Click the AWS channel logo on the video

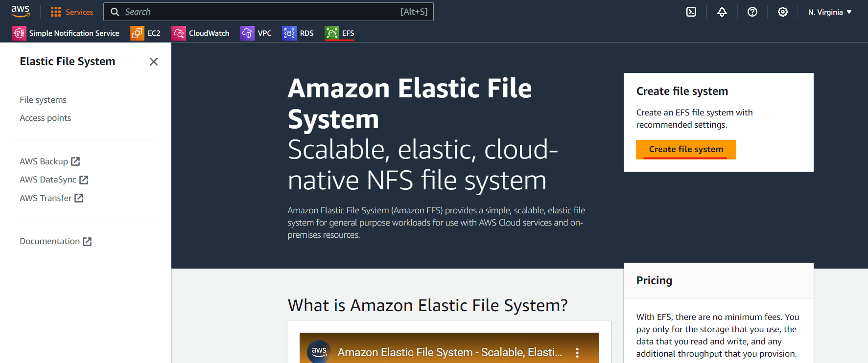pyautogui.click(x=319, y=352)
